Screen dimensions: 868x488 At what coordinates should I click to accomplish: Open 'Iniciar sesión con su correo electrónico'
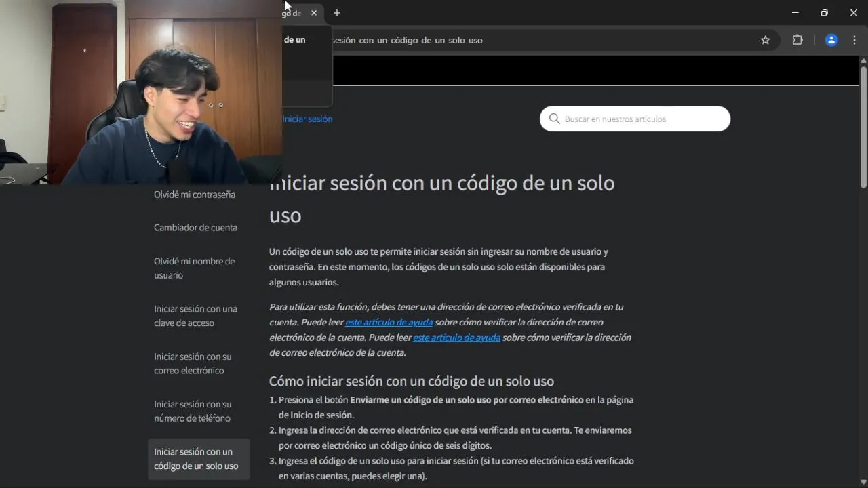click(x=193, y=363)
